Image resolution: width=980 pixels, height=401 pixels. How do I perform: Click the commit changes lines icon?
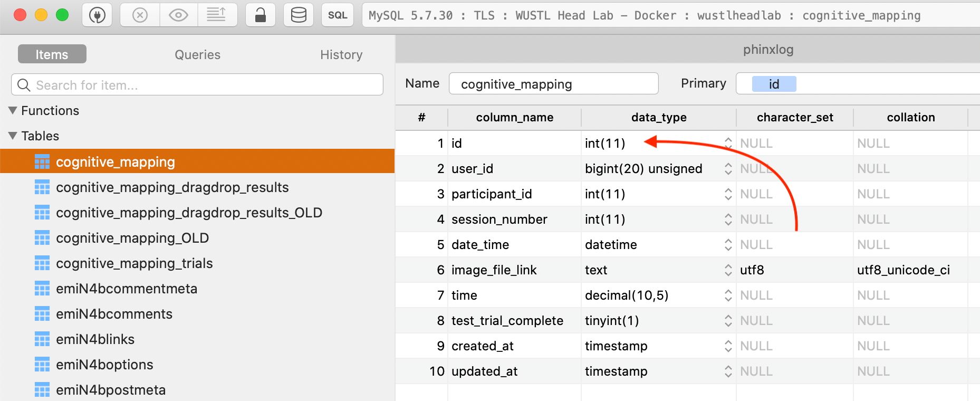[217, 15]
